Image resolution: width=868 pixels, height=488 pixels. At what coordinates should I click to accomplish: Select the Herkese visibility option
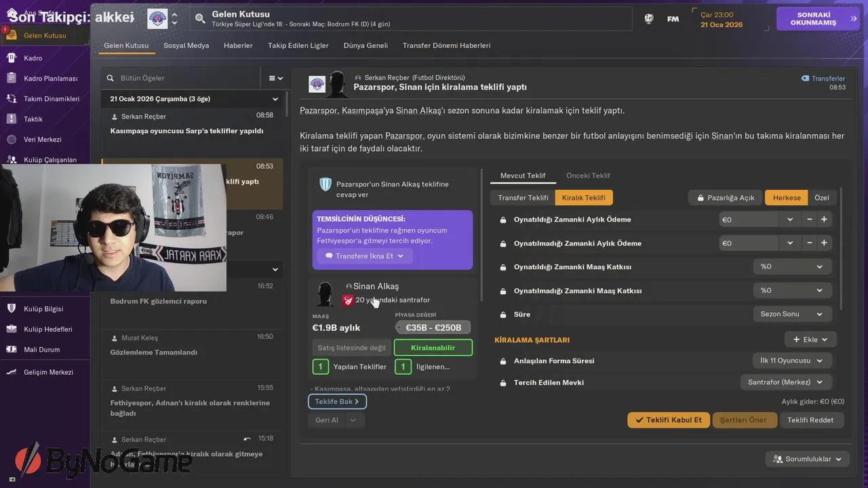(x=787, y=198)
